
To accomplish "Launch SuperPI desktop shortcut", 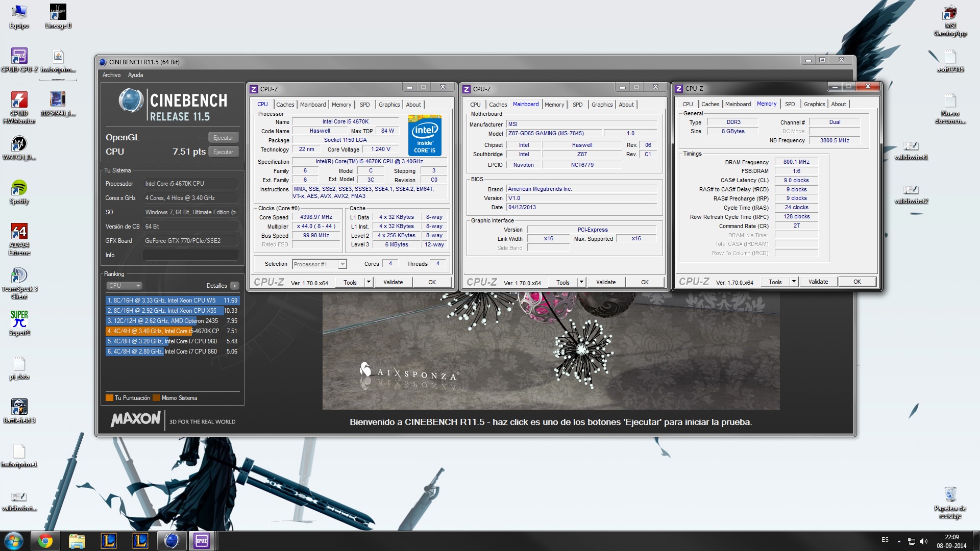I will pos(19,323).
